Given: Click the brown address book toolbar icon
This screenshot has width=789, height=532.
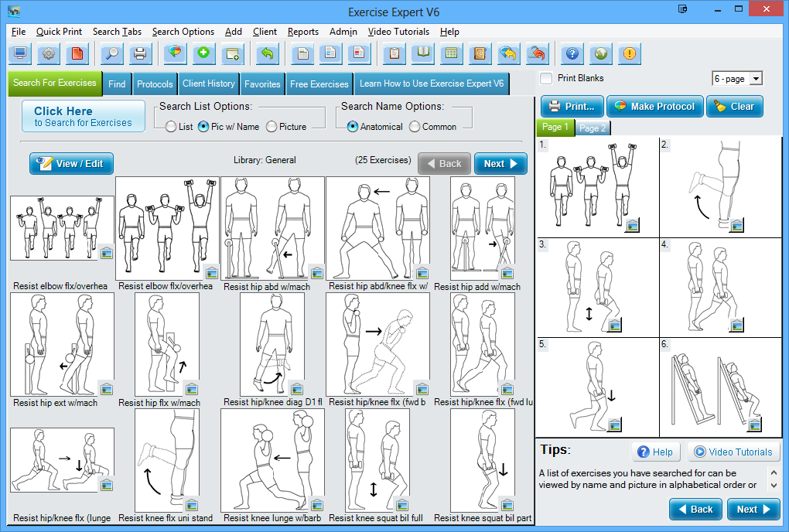Looking at the screenshot, I should [480, 53].
